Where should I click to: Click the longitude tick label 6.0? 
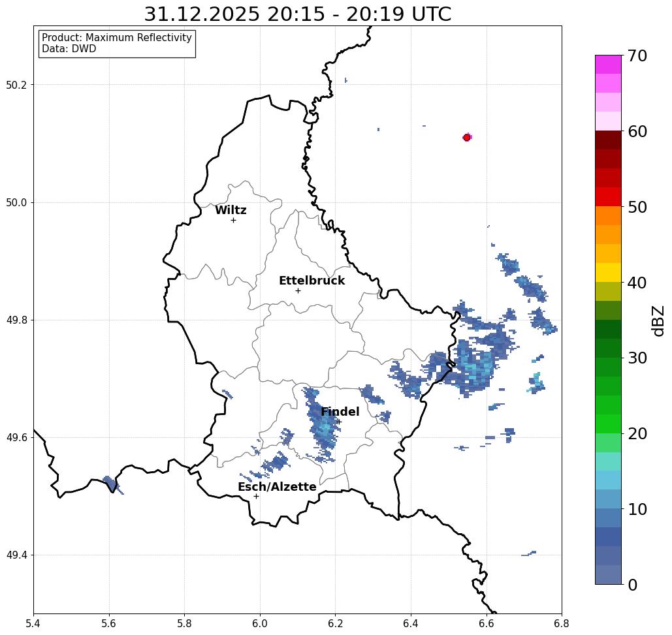pos(260,623)
